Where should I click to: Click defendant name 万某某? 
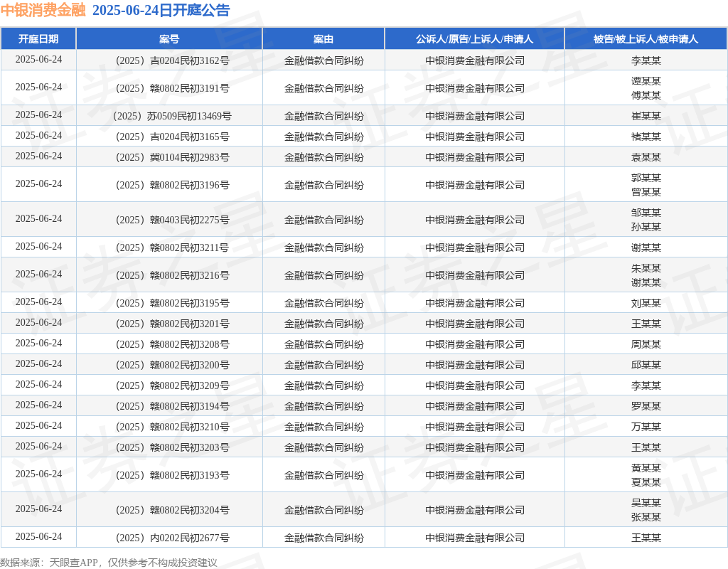[646, 427]
